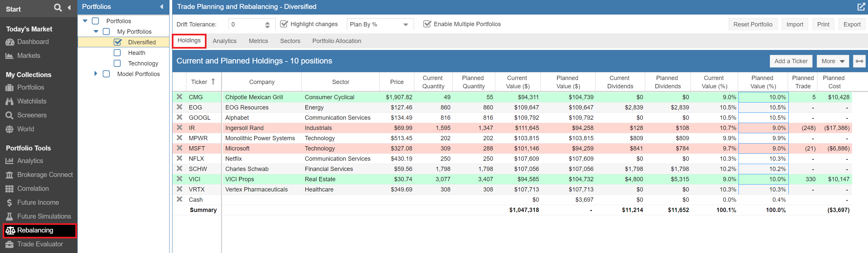Viewport: 868px width, 253px height.
Task: Toggle the root Portfolios checkbox
Action: coord(95,21)
